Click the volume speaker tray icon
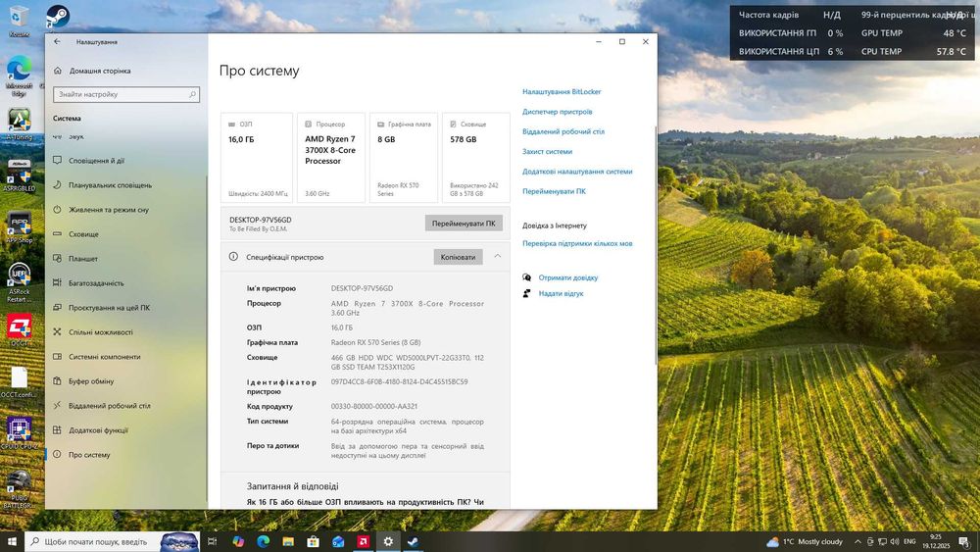The image size is (980, 552). pyautogui.click(x=895, y=541)
